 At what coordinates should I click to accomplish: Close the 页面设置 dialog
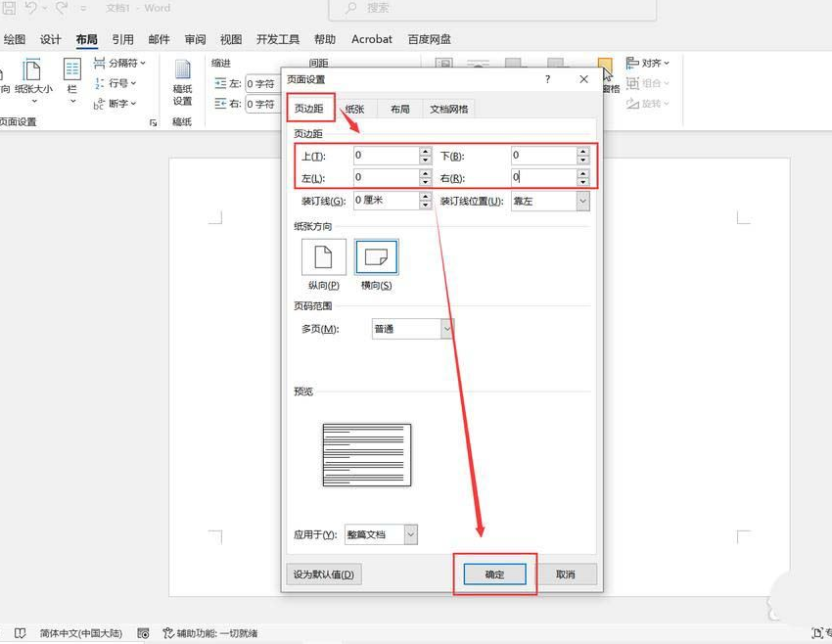[x=583, y=79]
